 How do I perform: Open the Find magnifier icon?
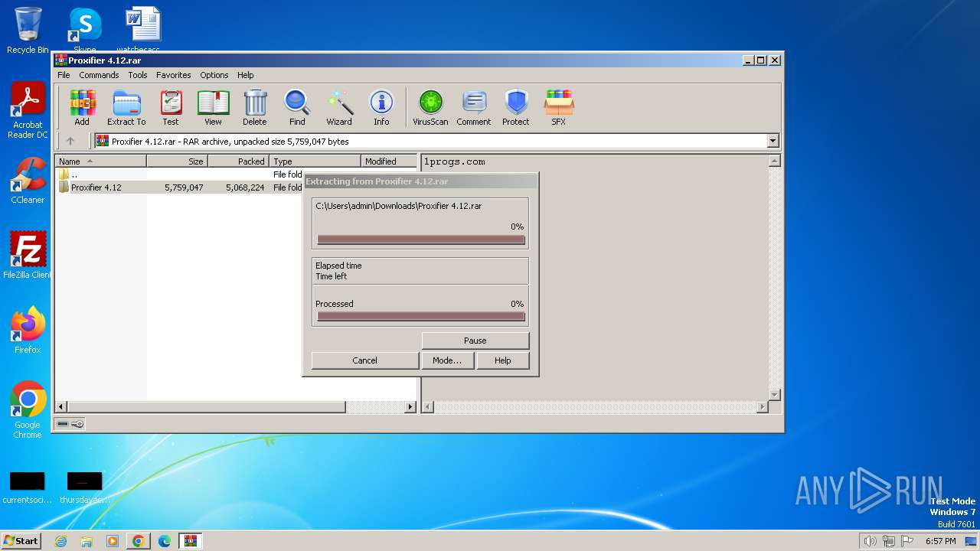(297, 107)
